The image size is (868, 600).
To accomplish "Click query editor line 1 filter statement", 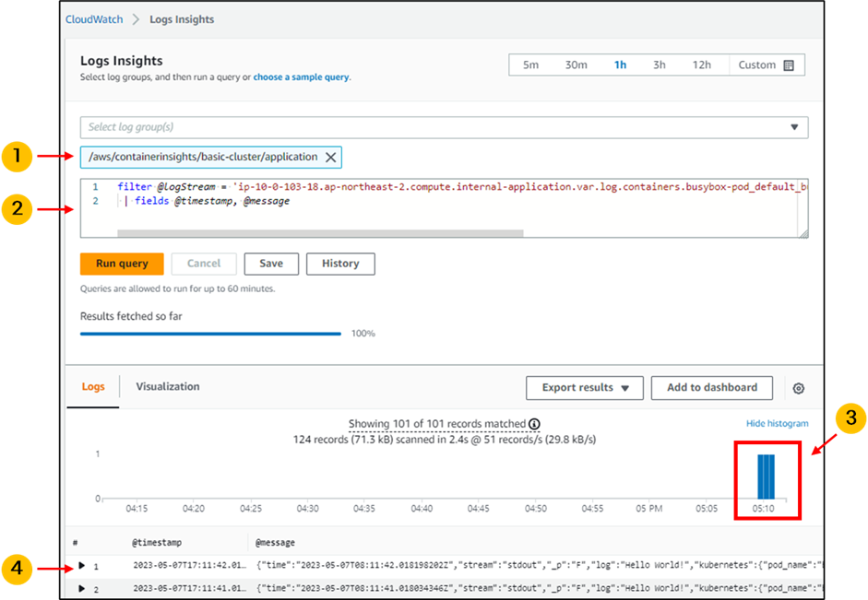I will point(461,187).
